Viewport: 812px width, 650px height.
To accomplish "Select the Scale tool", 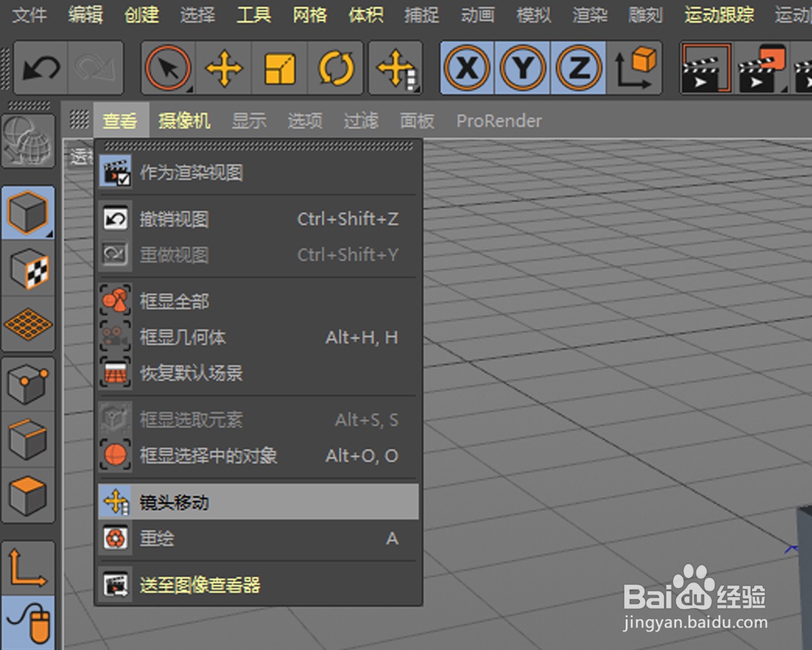I will click(x=280, y=68).
